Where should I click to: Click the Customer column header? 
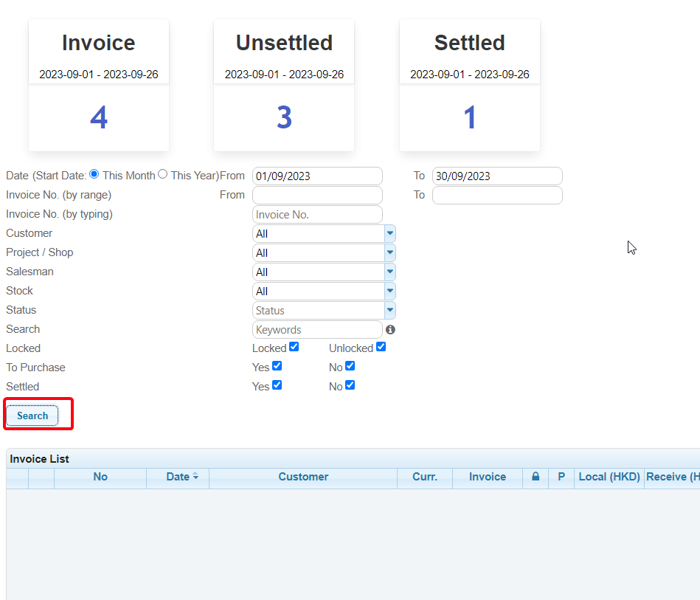[x=303, y=477]
